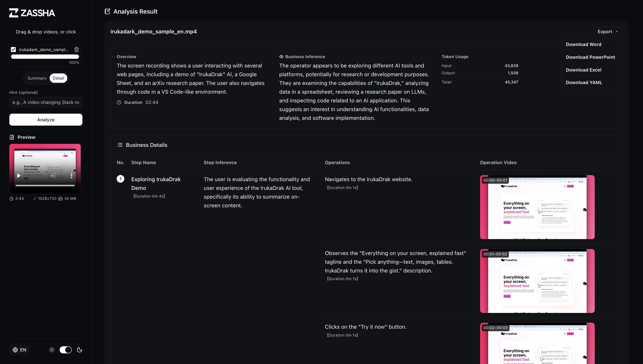Click the sun light-mode icon
The height and width of the screenshot is (364, 643).
(x=52, y=350)
